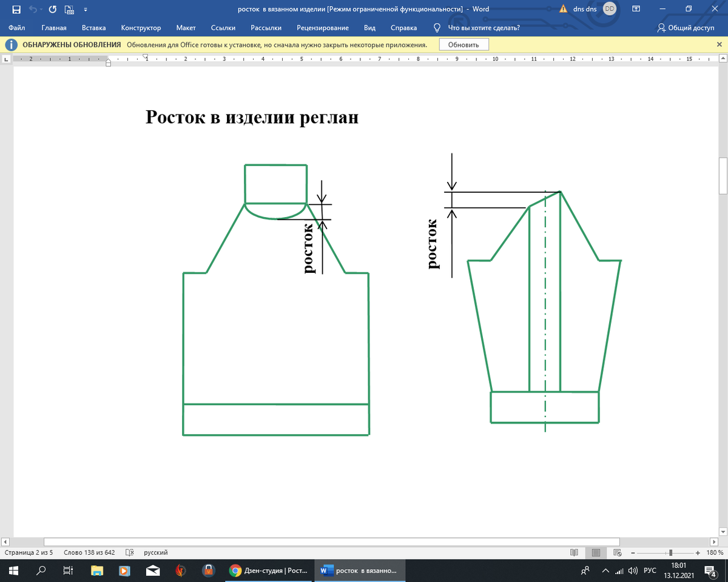Screen dimensions: 728x582
Task: Click the zoom out minus button
Action: tap(634, 553)
